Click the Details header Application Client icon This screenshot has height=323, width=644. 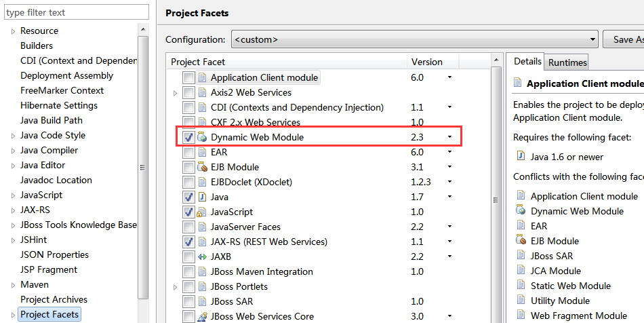(x=517, y=83)
